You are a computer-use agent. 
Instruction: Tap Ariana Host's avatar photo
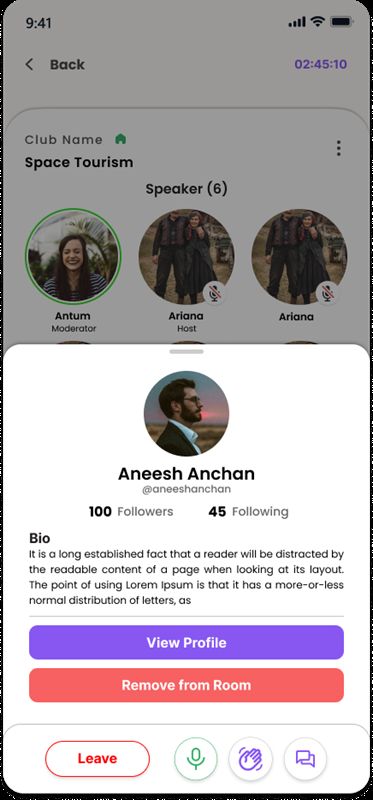coord(186,256)
